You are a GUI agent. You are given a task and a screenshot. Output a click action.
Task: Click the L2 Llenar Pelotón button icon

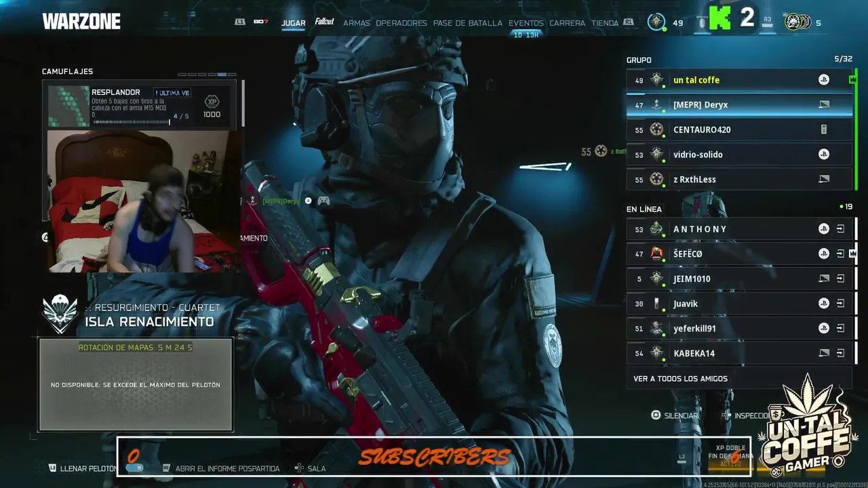(x=52, y=468)
